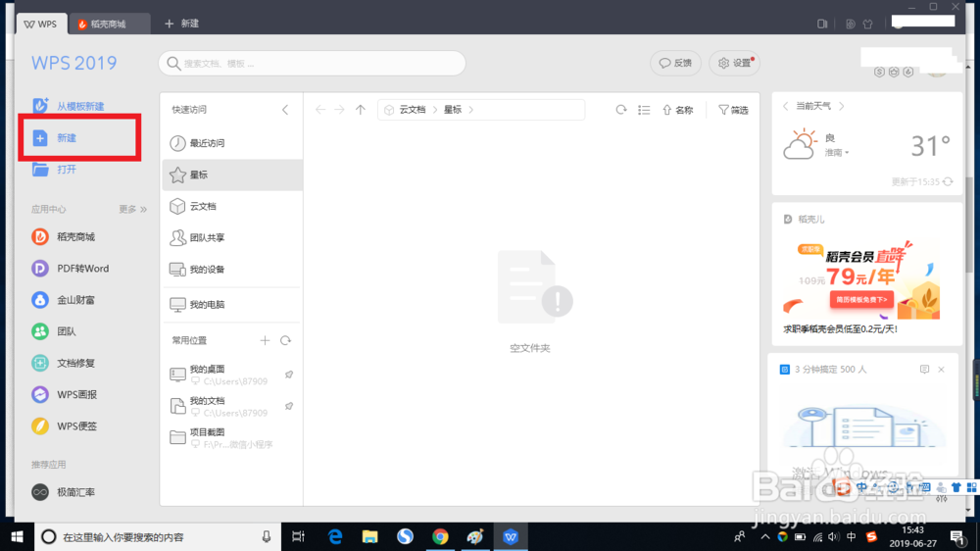Open WPS便签 notes app
This screenshot has height=551, width=980.
click(x=64, y=426)
